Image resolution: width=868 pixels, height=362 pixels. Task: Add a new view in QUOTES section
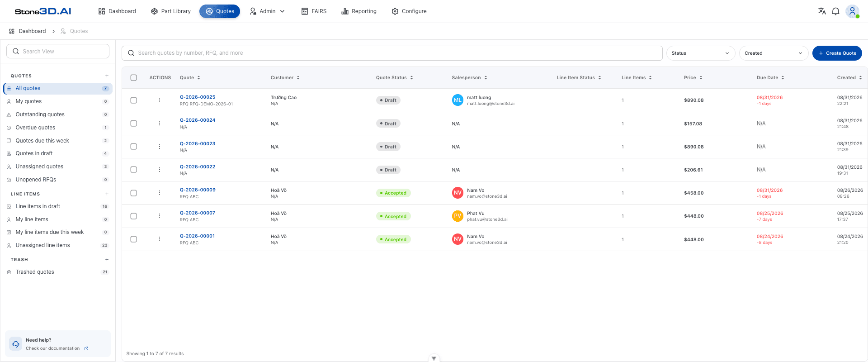pos(107,76)
